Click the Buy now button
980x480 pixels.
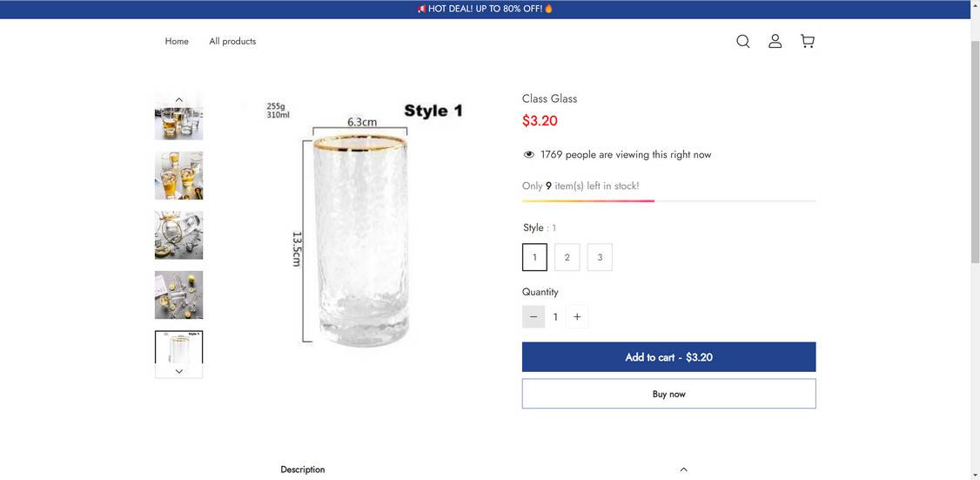pyautogui.click(x=668, y=394)
